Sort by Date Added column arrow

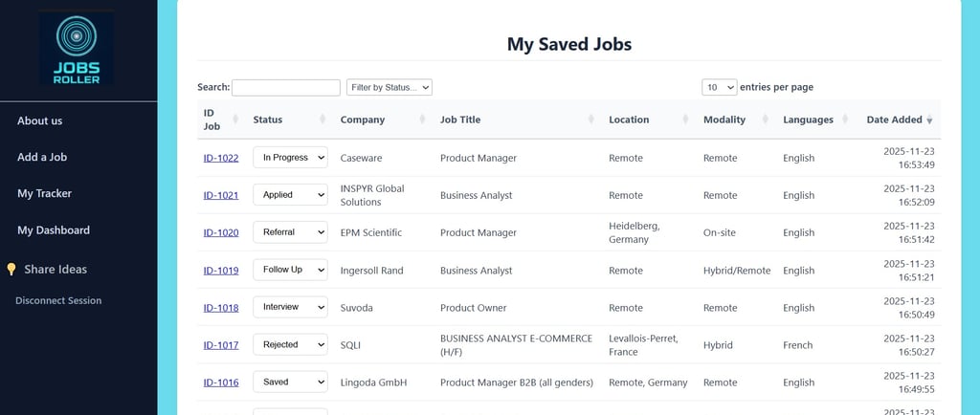pos(929,120)
